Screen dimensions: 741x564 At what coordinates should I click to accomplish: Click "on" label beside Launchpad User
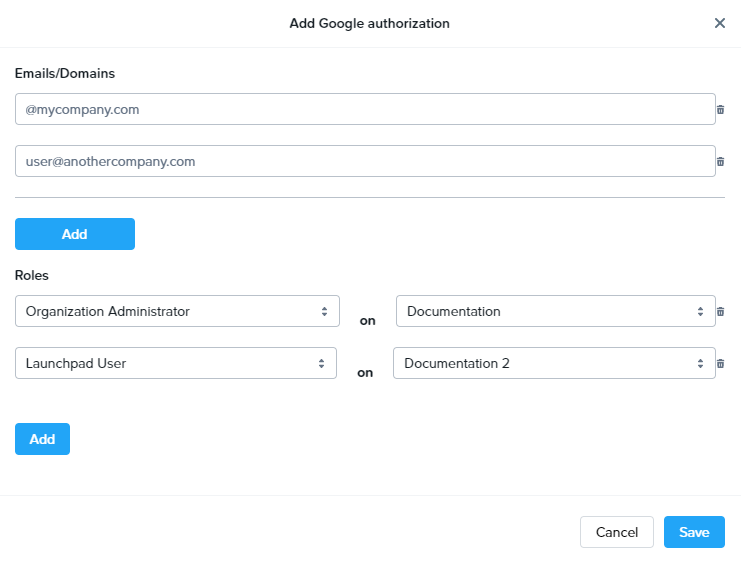[365, 373]
